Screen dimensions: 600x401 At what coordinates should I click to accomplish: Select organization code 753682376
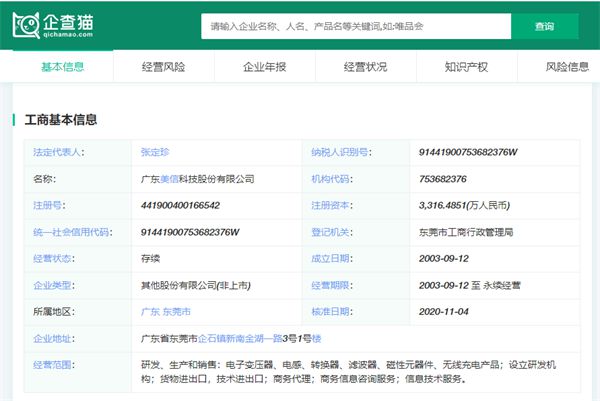(x=443, y=179)
